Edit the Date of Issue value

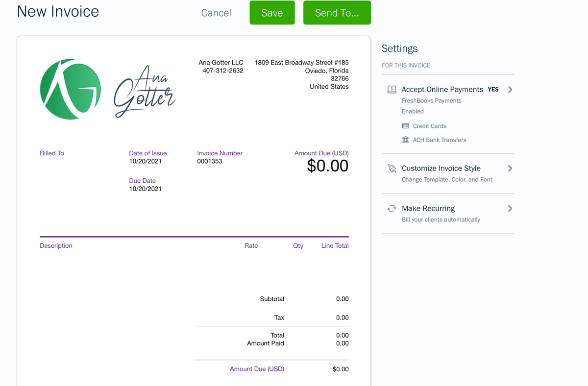coord(145,161)
